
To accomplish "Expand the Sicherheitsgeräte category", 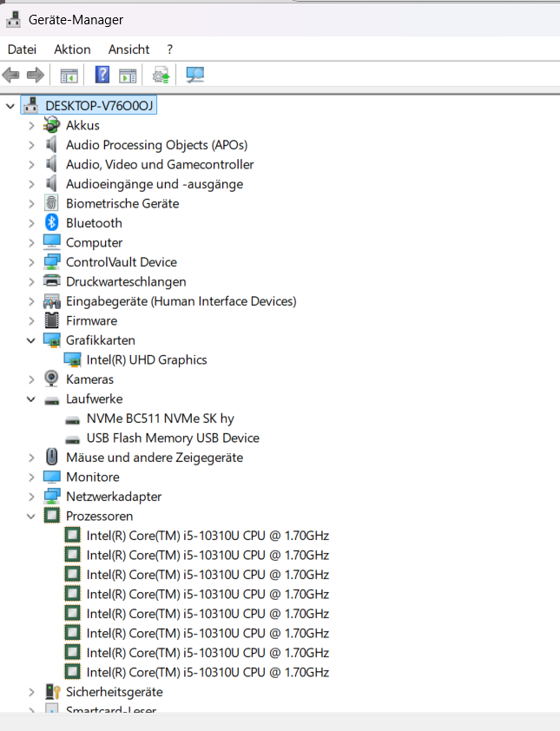I will coord(31,692).
